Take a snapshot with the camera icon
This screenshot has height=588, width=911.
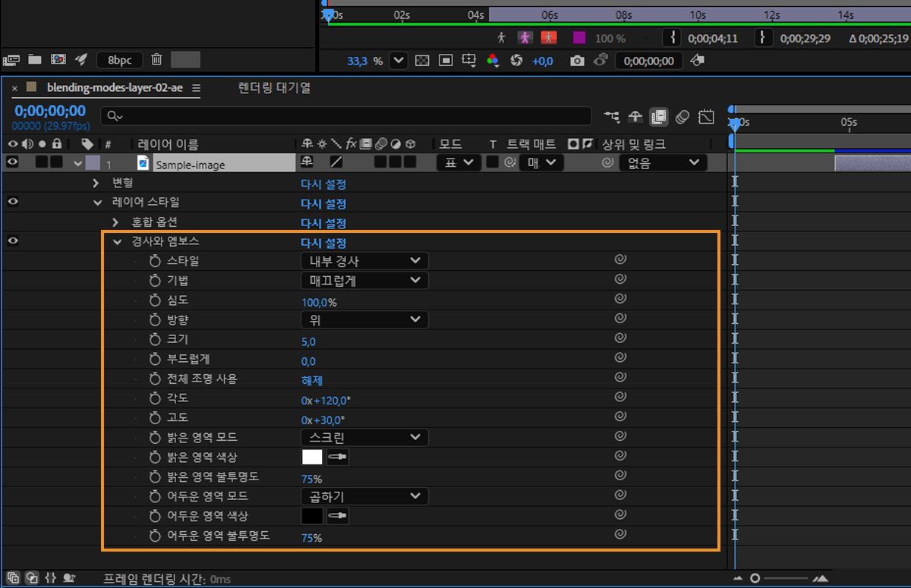point(577,61)
